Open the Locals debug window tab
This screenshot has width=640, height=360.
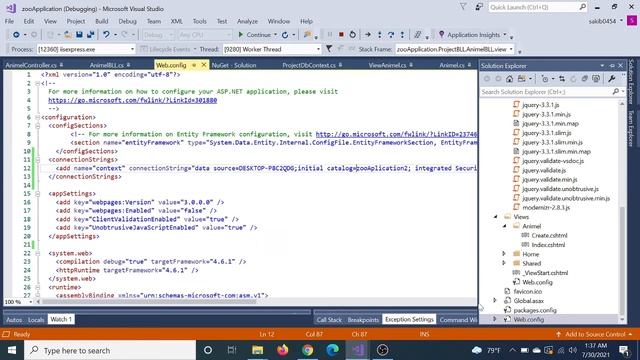point(36,320)
